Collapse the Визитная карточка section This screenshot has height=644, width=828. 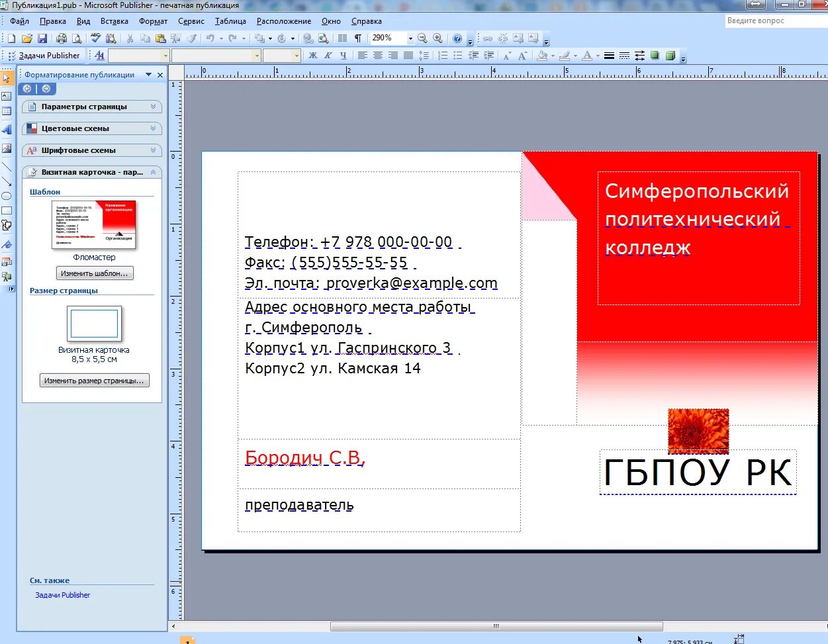[x=92, y=172]
